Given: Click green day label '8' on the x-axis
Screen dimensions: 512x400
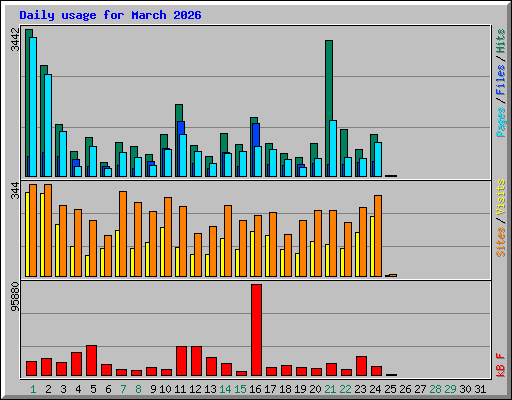Looking at the screenshot, I should (x=138, y=389).
